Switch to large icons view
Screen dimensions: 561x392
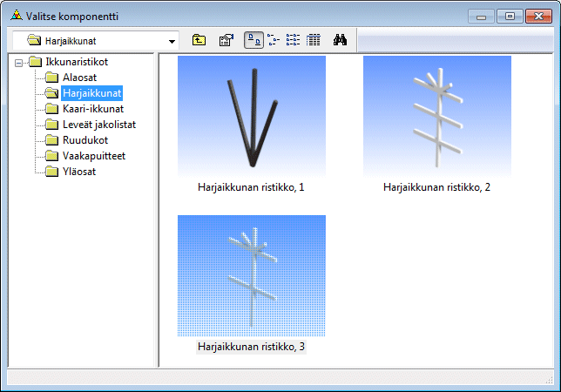click(x=253, y=40)
